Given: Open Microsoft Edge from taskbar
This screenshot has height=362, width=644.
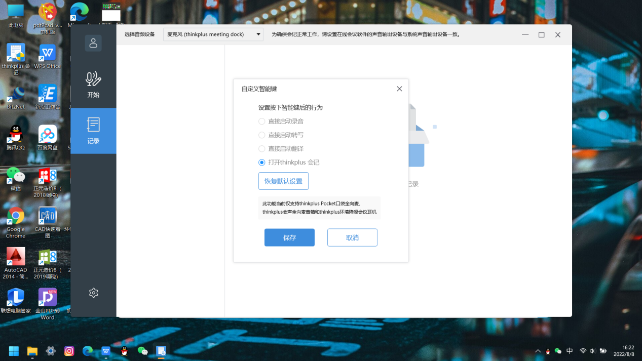Looking at the screenshot, I should (88, 352).
